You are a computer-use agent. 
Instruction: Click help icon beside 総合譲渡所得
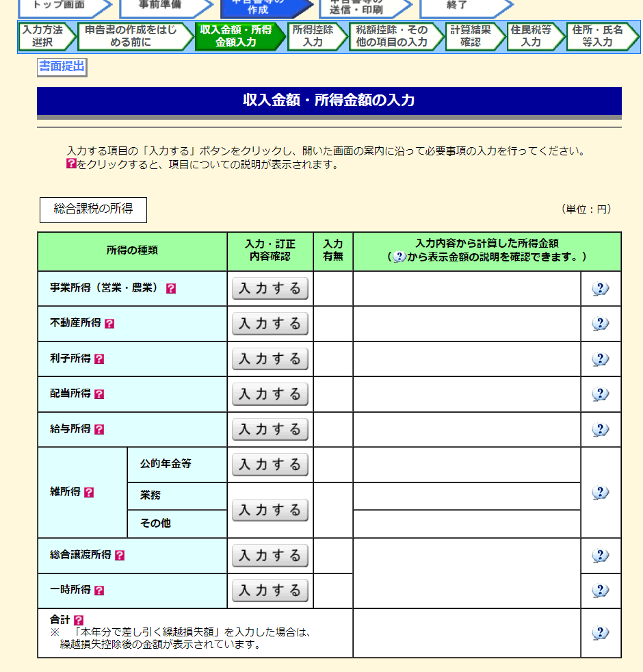[120, 556]
